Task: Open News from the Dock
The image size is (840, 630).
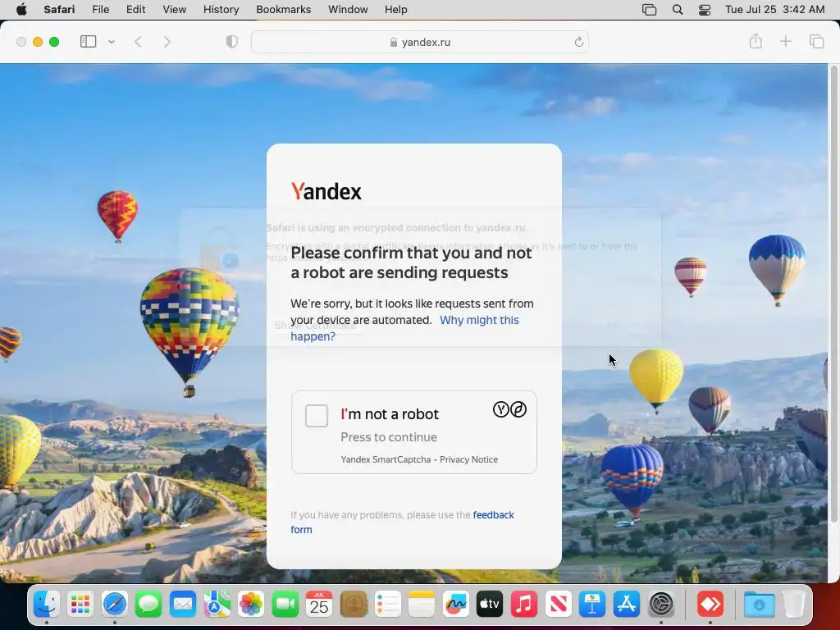Action: click(x=558, y=605)
